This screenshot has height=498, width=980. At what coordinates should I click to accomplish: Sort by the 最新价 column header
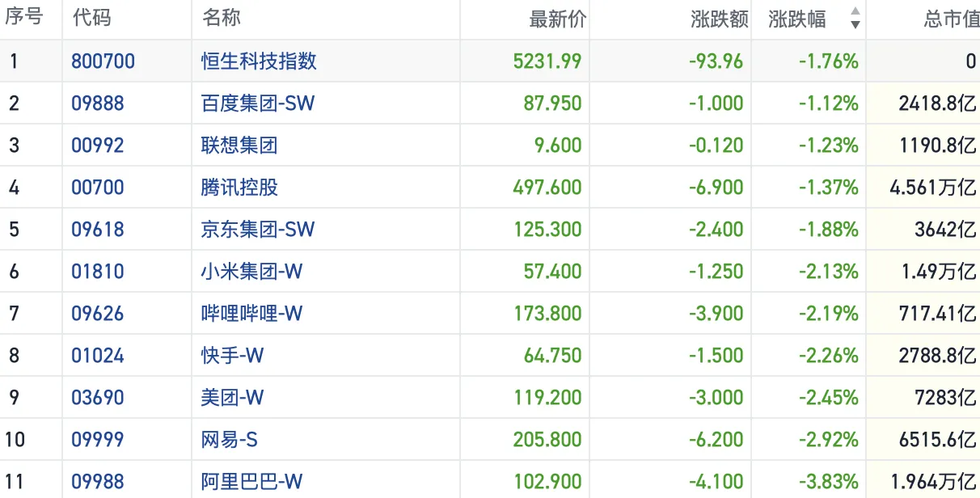(557, 19)
